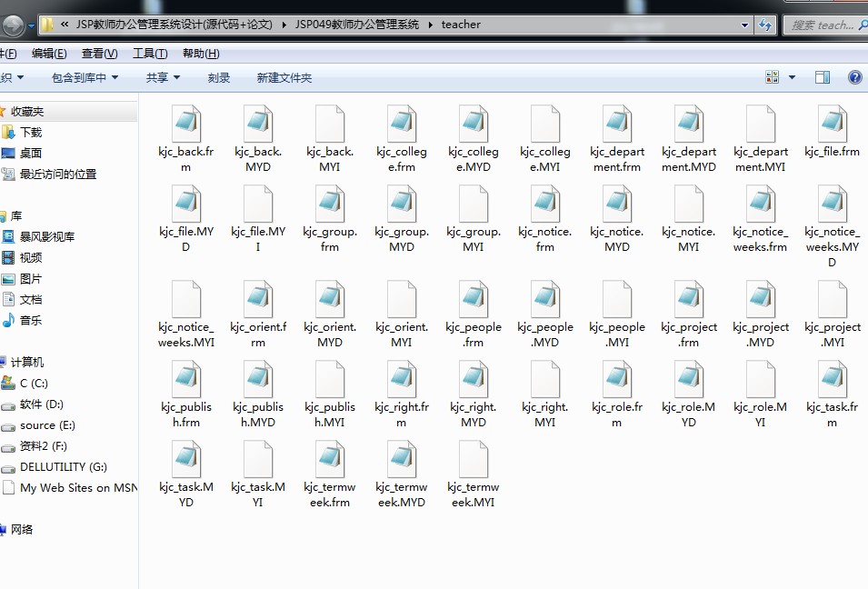Viewport: 868px width, 589px height.
Task: Open 音乐 library in sidebar
Action: coord(31,320)
